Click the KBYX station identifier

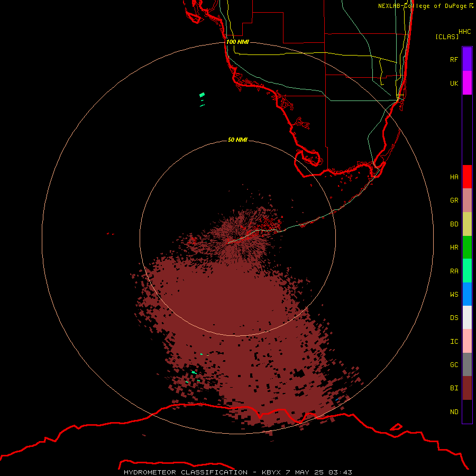coord(271,472)
